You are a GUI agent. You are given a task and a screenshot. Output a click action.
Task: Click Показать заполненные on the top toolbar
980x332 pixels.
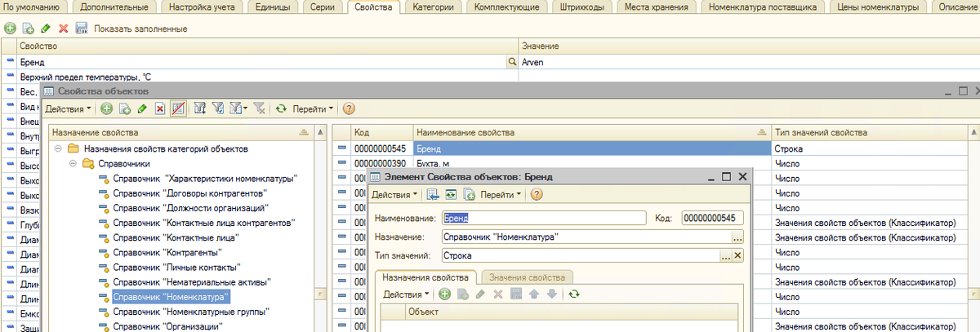pos(140,29)
